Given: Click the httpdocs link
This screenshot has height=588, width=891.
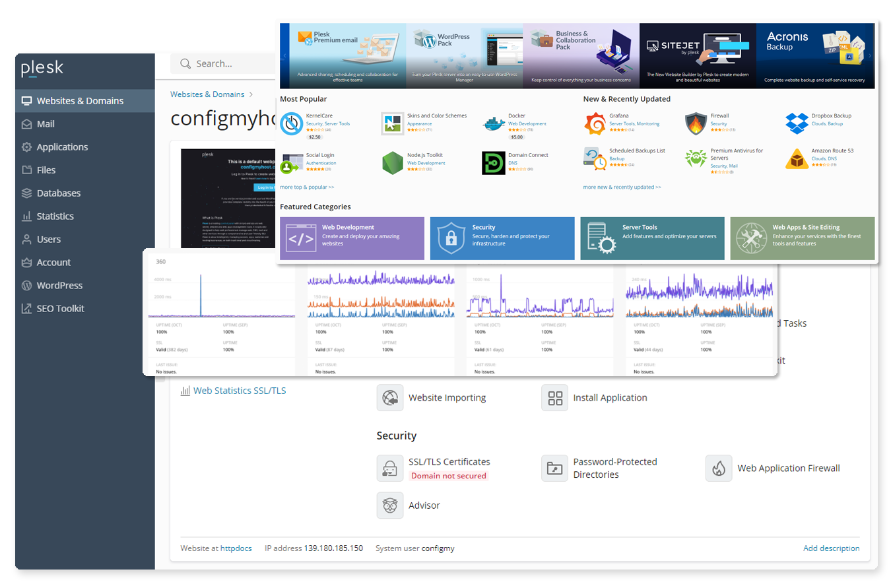Looking at the screenshot, I should click(x=236, y=548).
